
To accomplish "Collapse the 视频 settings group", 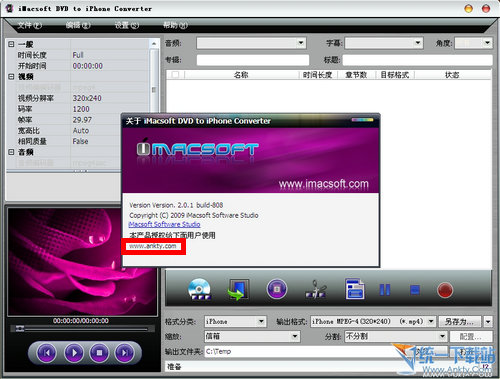I will click(11, 77).
